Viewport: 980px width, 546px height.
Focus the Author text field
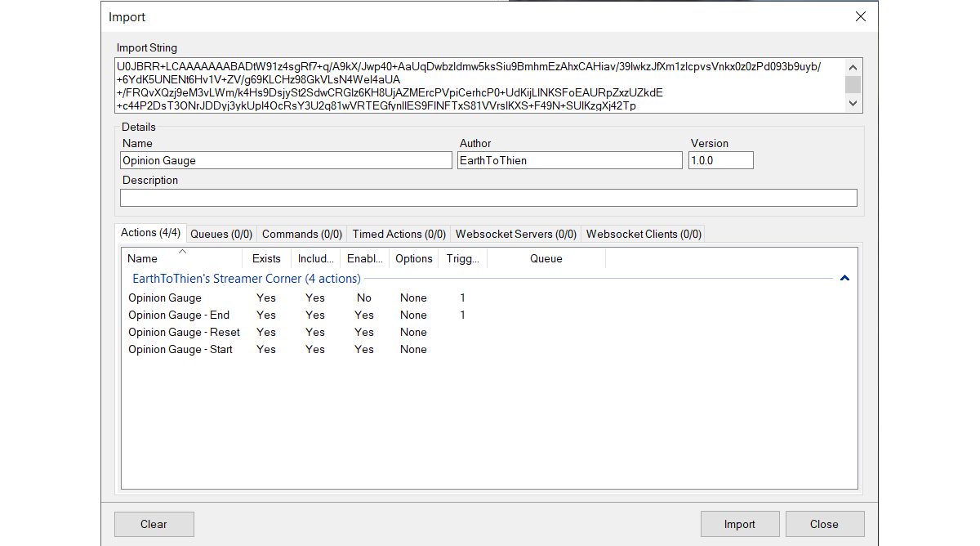(569, 161)
